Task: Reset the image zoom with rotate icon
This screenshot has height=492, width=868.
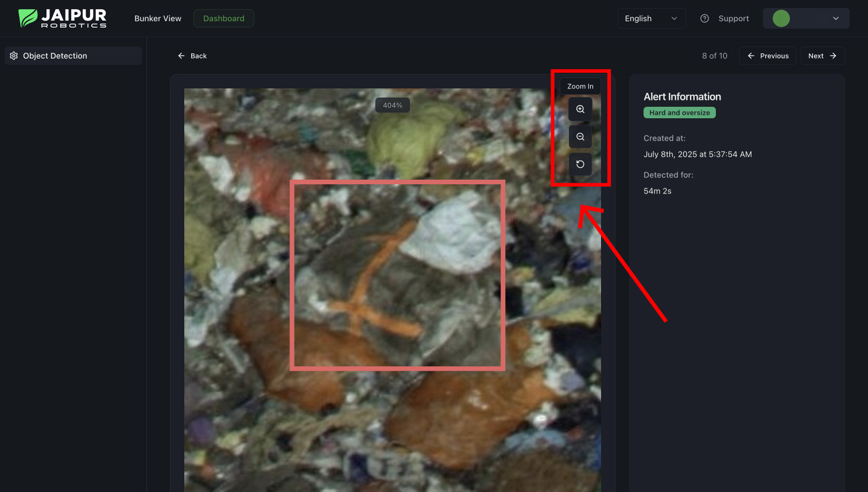Action: 580,164
